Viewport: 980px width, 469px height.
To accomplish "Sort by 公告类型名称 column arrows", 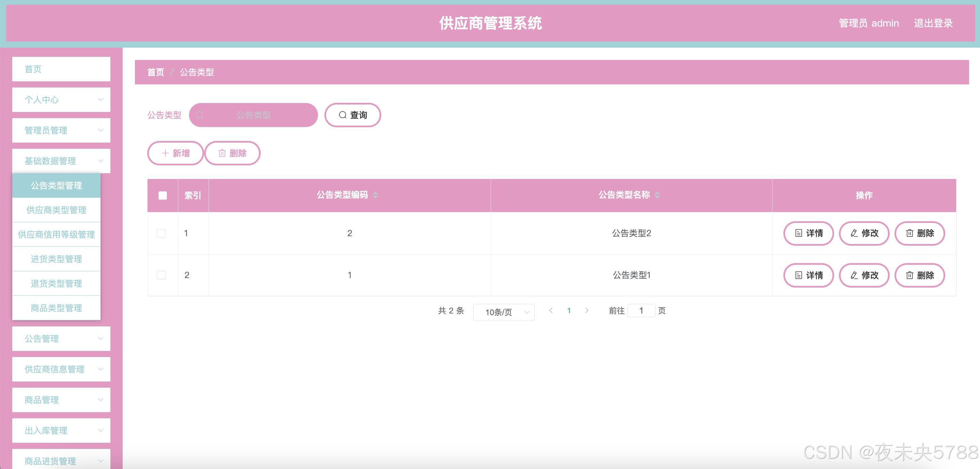I will 657,195.
